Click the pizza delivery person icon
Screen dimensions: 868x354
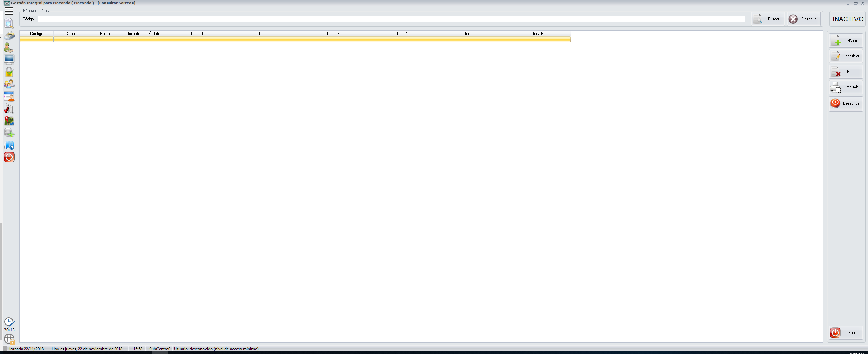[x=9, y=48]
